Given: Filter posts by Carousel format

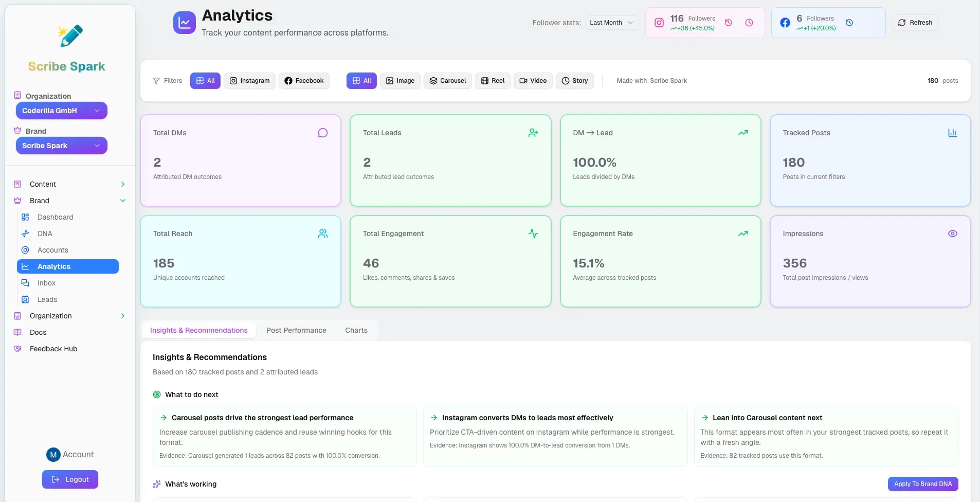Looking at the screenshot, I should [447, 81].
